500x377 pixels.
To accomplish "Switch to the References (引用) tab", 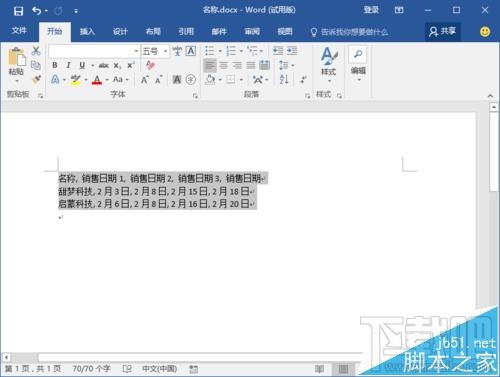I will click(186, 32).
